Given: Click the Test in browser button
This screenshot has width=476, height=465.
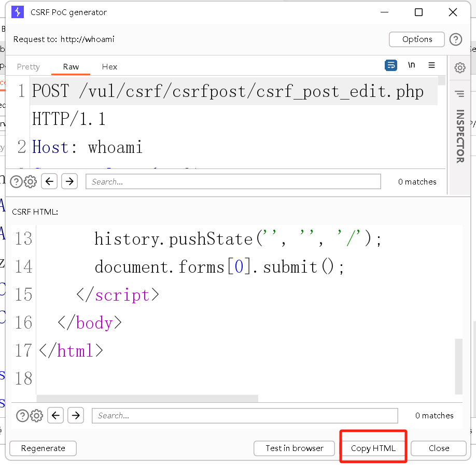Looking at the screenshot, I should (294, 448).
